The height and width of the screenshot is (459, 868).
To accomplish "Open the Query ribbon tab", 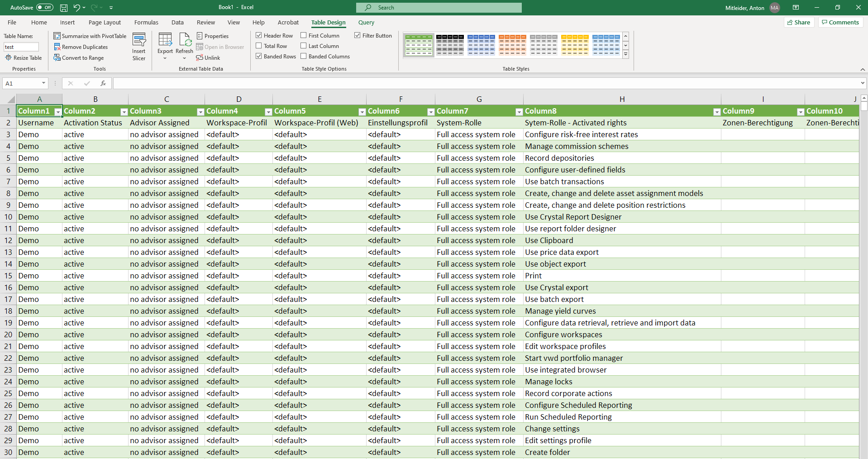I will click(x=366, y=23).
